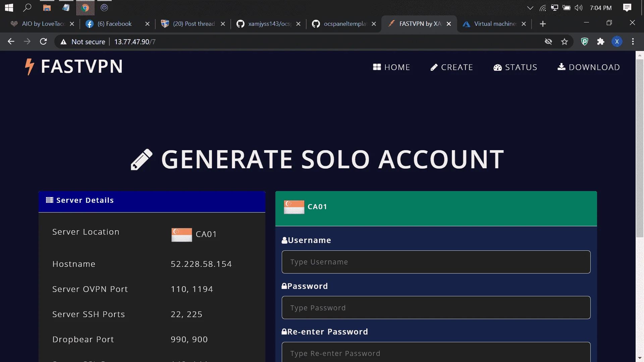Select the hostname 52.228.58.154
Screen dimensions: 644x362
[201, 264]
